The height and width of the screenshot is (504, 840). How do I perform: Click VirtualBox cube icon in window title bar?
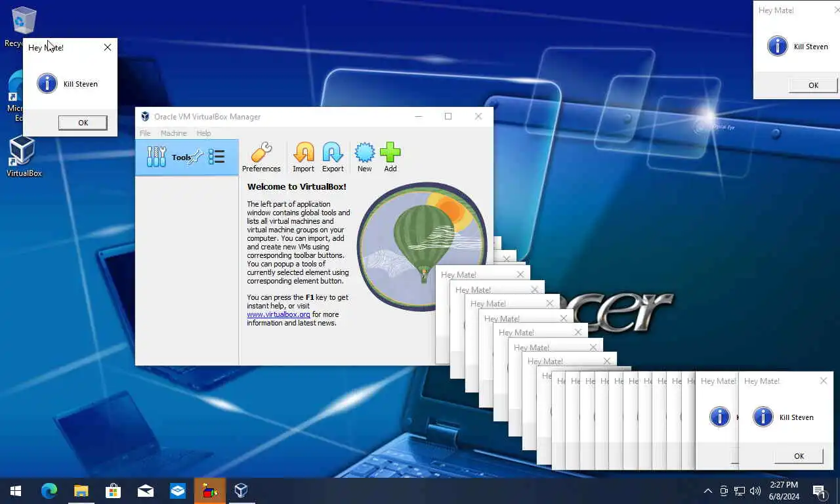point(145,116)
